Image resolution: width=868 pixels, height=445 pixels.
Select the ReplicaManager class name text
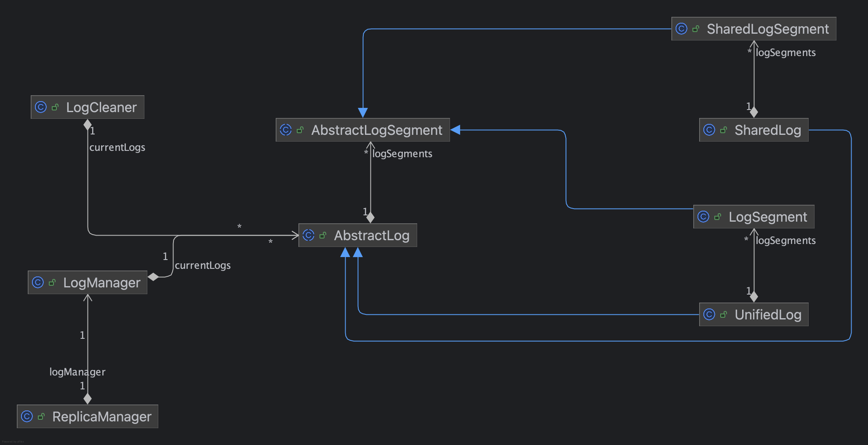click(102, 417)
